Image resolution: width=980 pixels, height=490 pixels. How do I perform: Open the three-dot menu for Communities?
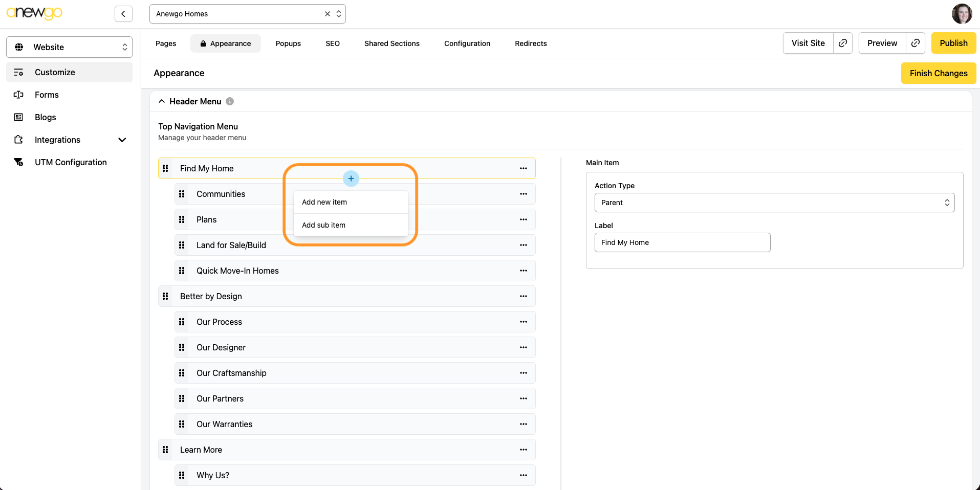523,194
